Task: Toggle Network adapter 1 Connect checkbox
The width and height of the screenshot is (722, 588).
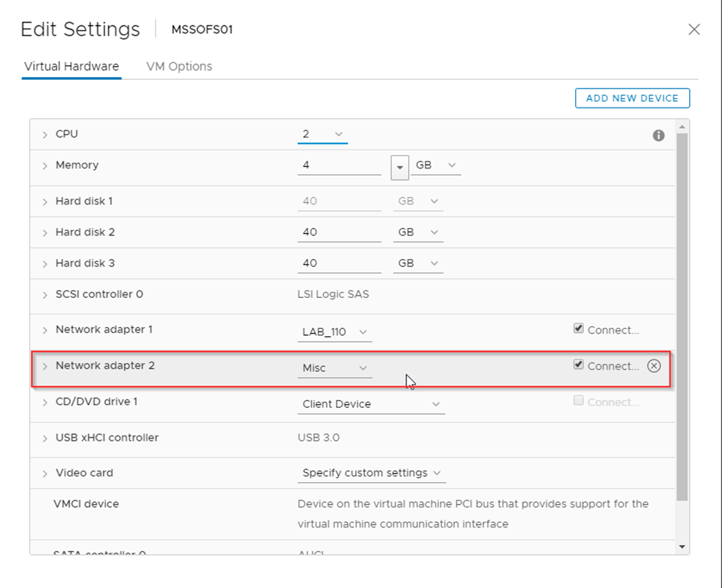Action: point(578,329)
